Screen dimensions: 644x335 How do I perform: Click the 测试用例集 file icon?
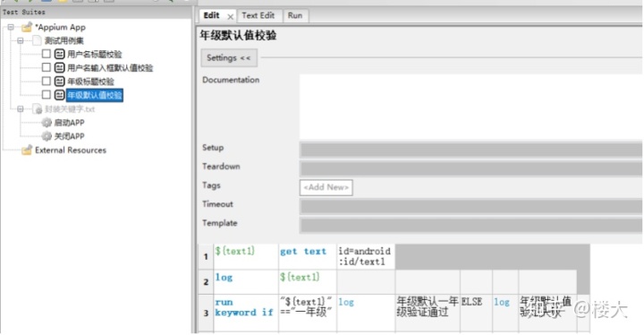[x=37, y=40]
